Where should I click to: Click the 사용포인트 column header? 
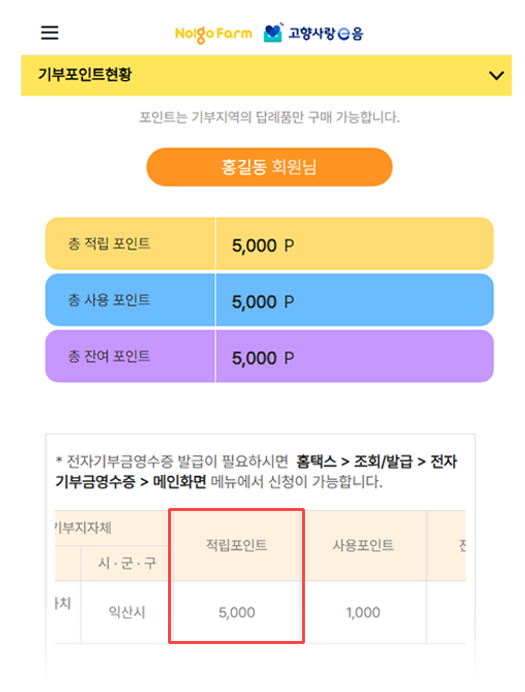click(x=363, y=545)
